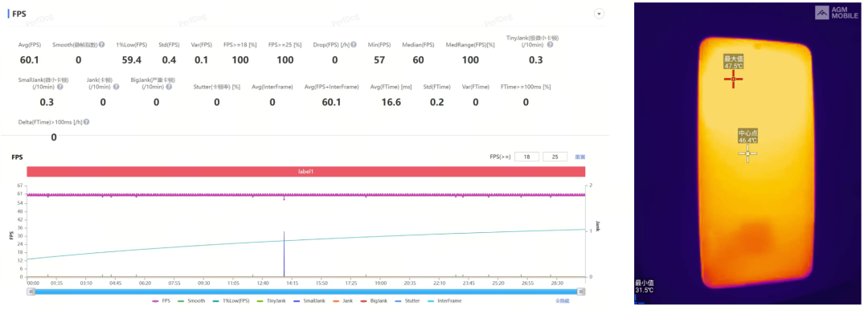
Task: Grab the left handle of time range slider
Action: coord(31,292)
